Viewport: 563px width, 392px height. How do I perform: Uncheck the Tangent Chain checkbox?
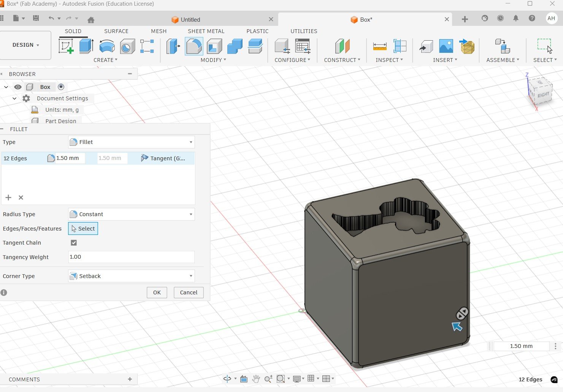(x=74, y=243)
